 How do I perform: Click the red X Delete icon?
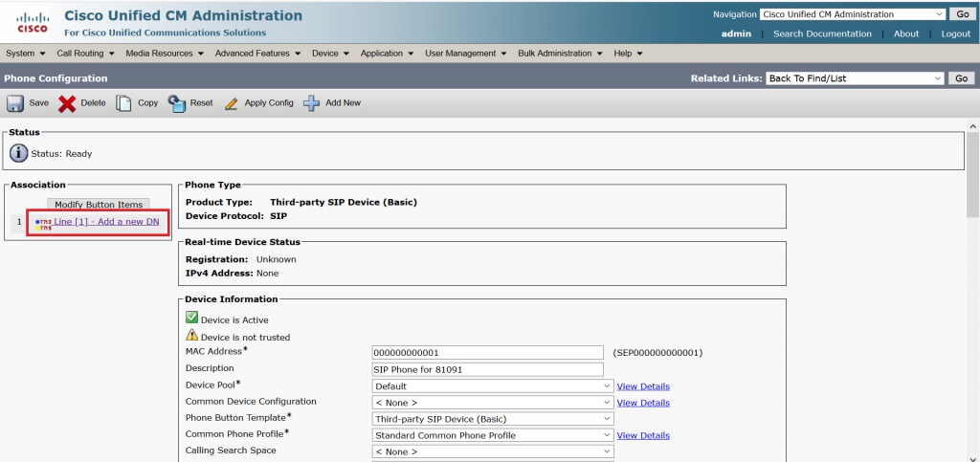[67, 103]
